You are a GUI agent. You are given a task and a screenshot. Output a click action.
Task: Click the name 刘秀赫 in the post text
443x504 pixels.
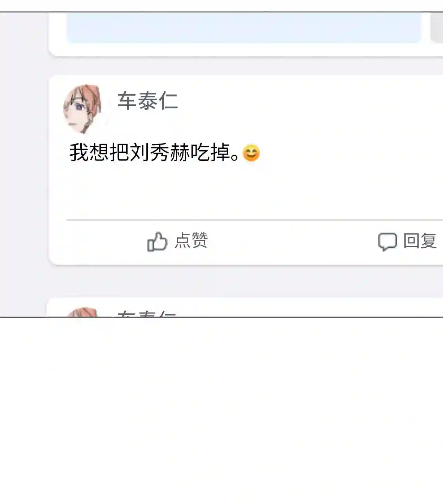click(x=160, y=152)
